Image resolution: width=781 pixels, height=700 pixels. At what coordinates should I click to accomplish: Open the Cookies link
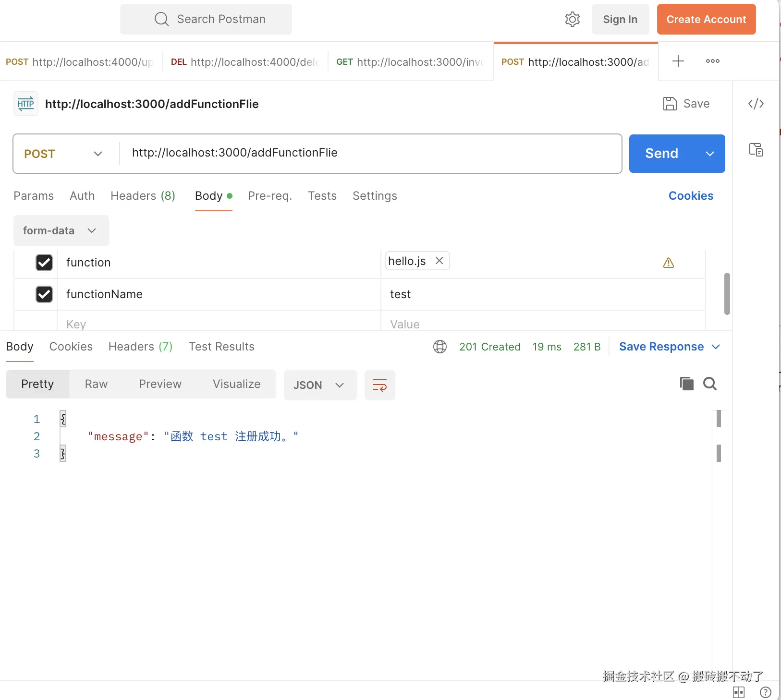[691, 196]
